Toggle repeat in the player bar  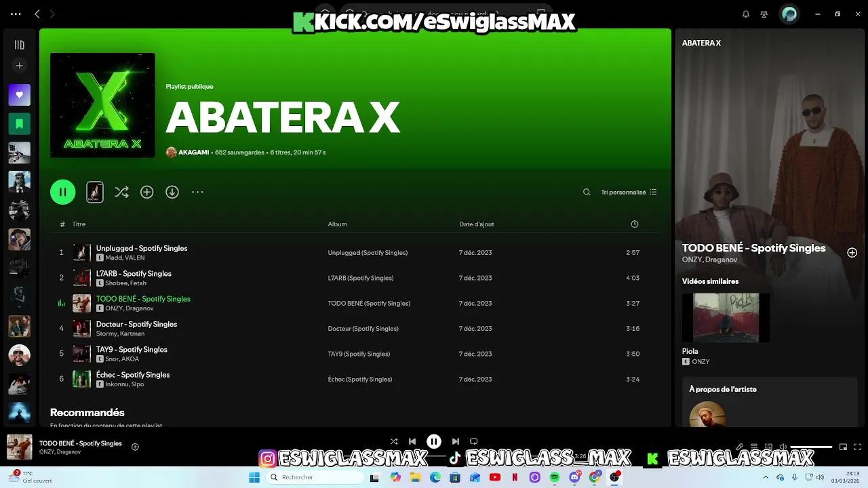pos(474,441)
